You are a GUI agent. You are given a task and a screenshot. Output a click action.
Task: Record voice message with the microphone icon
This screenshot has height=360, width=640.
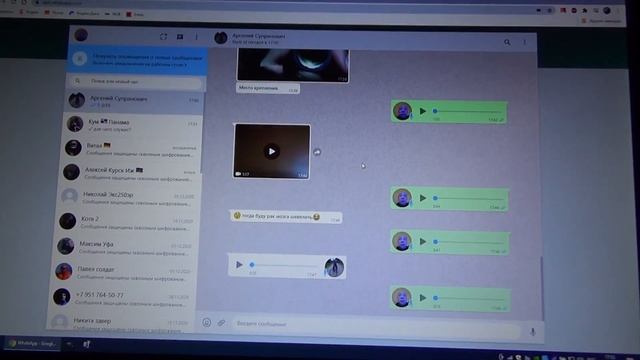pyautogui.click(x=533, y=332)
